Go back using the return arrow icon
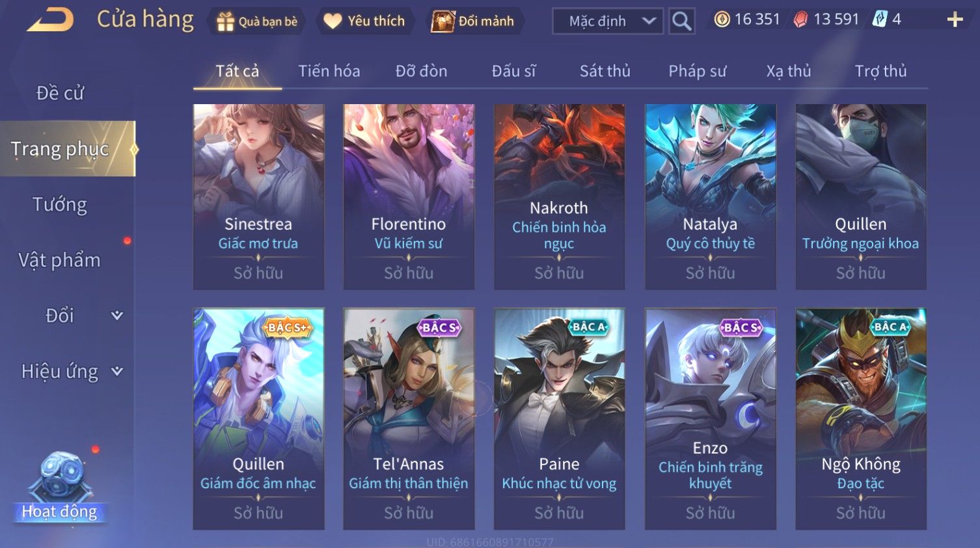 (x=50, y=20)
